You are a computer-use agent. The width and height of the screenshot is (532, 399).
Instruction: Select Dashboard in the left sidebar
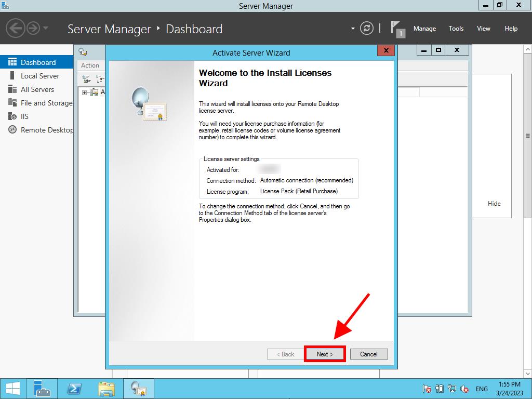tap(37, 62)
